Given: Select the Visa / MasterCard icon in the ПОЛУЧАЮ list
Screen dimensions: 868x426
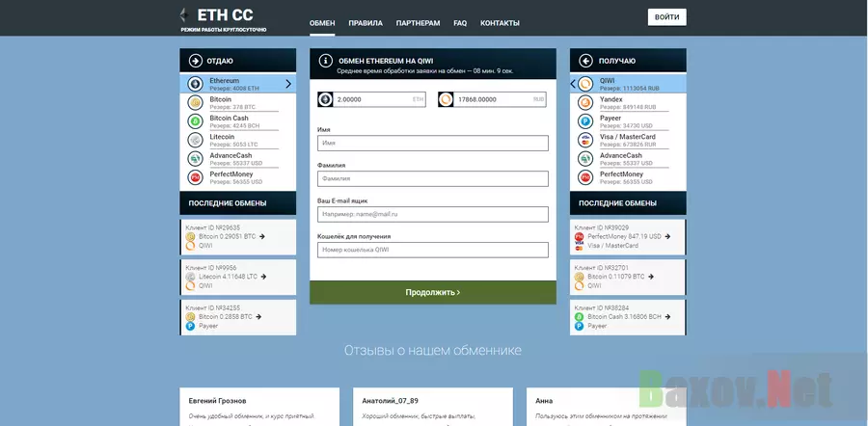Looking at the screenshot, I should pyautogui.click(x=585, y=140).
